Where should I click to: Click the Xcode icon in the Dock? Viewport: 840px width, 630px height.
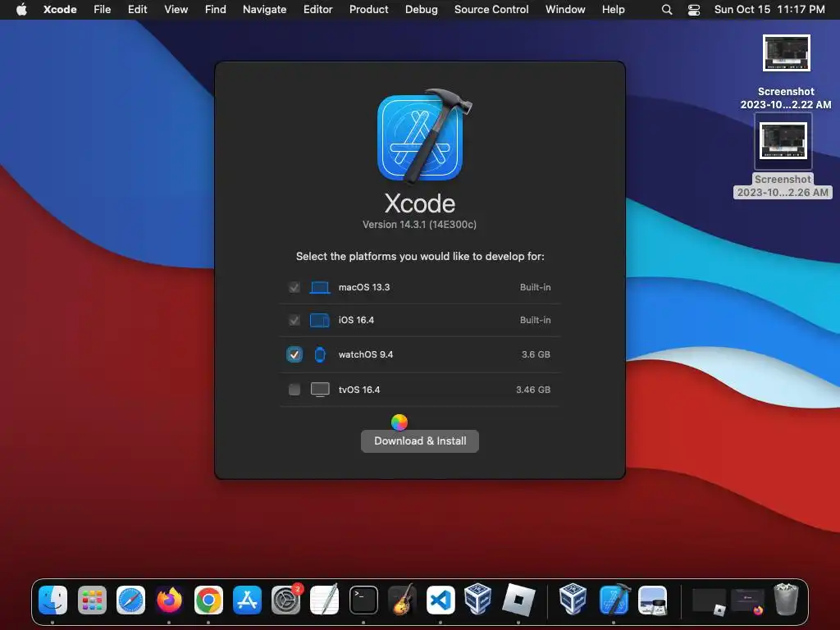click(614, 600)
